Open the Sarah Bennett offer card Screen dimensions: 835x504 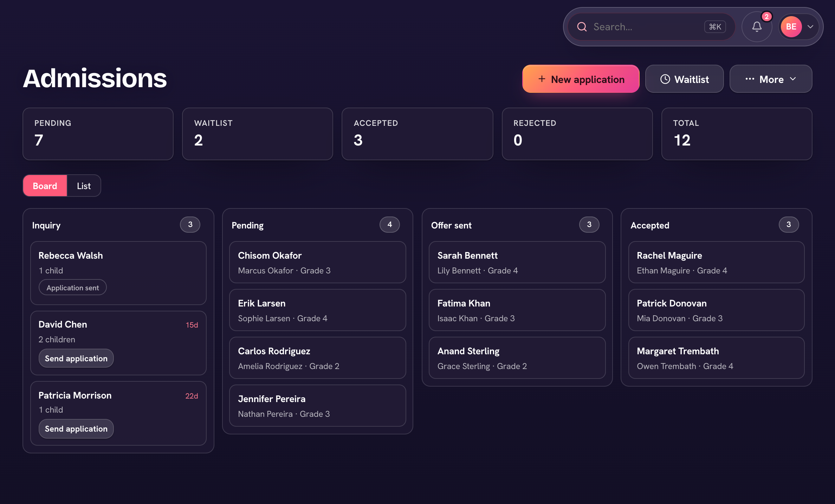coord(517,262)
